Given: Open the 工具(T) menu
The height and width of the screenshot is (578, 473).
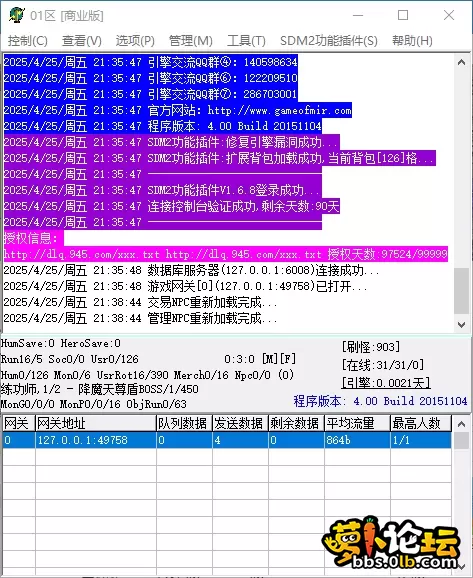Looking at the screenshot, I should coord(246,41).
